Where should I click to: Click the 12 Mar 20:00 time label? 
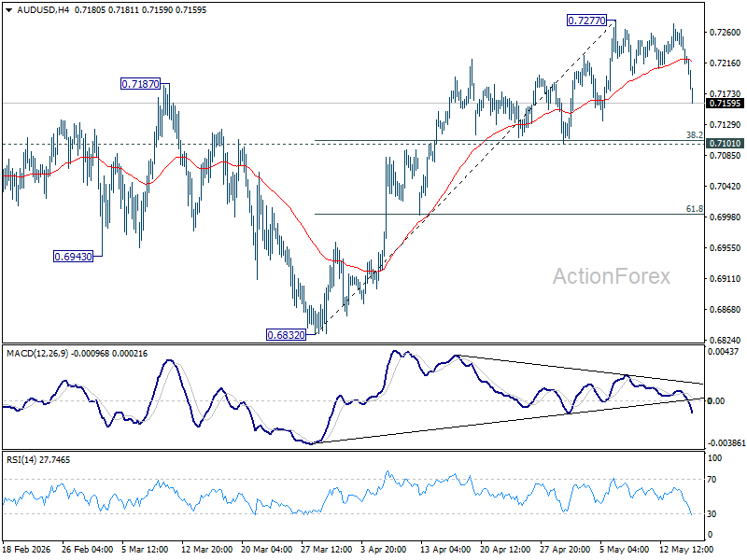click(206, 550)
